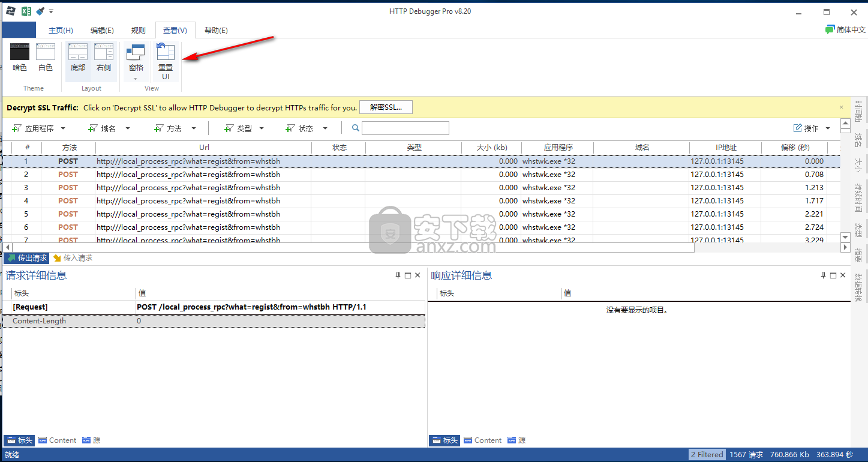Open the 简体中文 language selector
This screenshot has height=462, width=868.
point(846,29)
